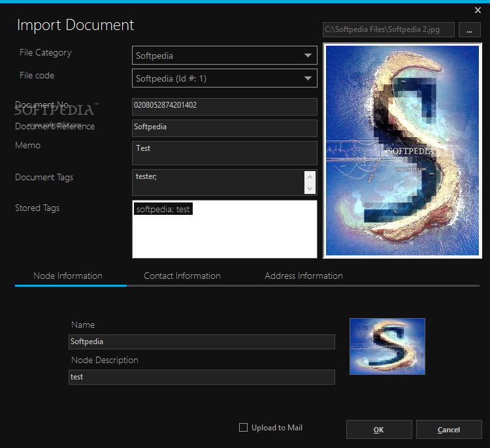
Task: Click the Cancel button
Action: coord(449,430)
